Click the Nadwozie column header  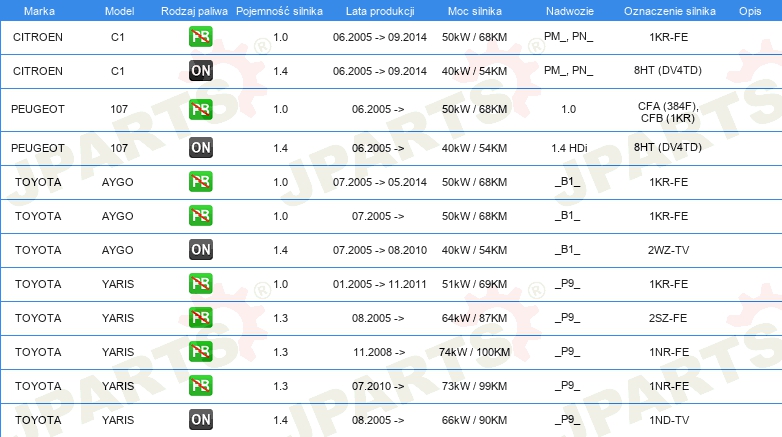click(570, 11)
